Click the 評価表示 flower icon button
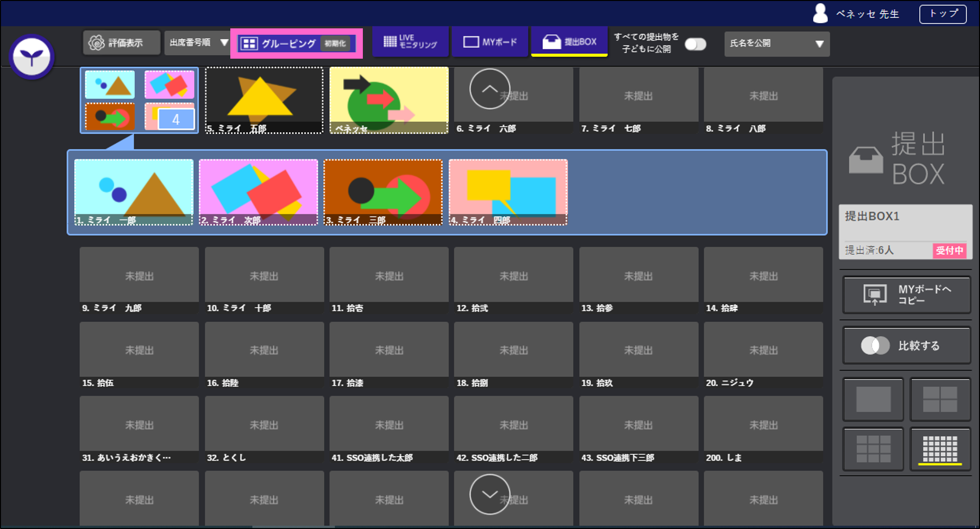The image size is (980, 529). 121,43
